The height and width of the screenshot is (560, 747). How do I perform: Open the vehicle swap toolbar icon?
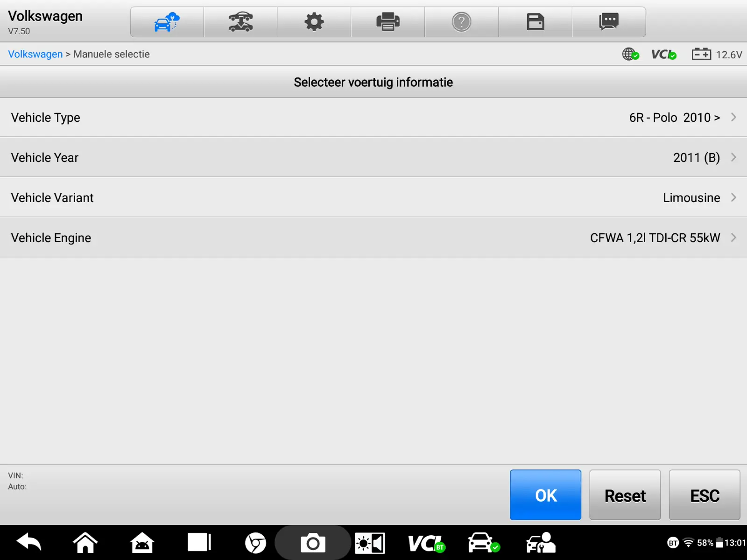[240, 22]
